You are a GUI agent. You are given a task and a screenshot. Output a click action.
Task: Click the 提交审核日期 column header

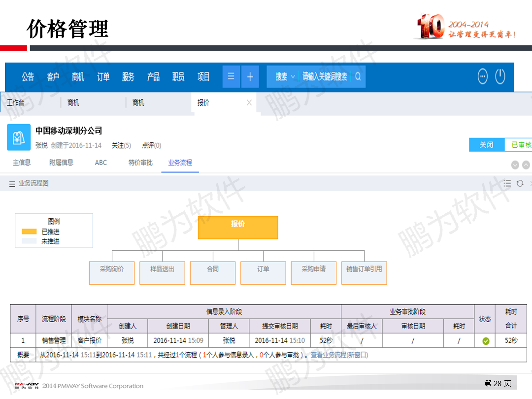point(280,326)
